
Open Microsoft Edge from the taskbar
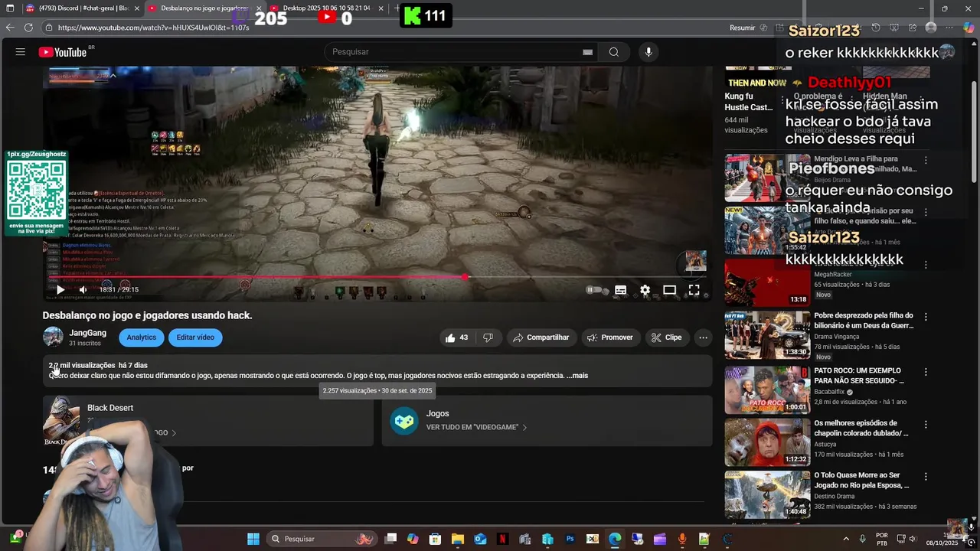tap(615, 539)
